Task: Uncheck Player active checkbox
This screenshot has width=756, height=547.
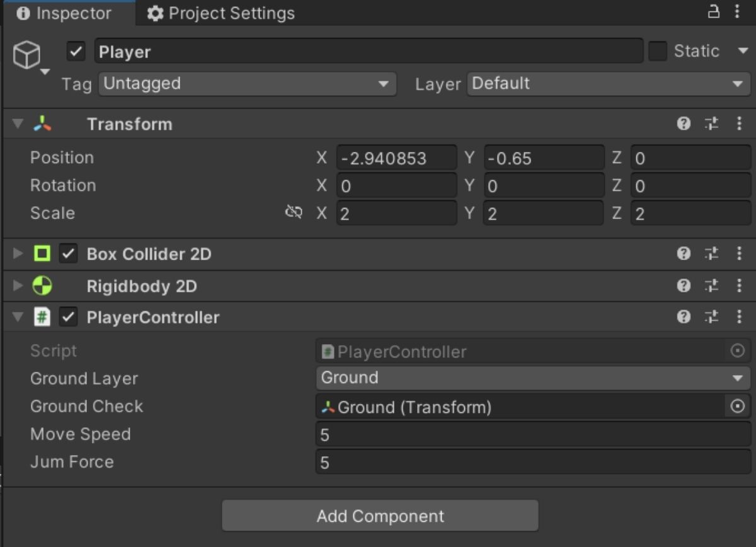Action: 76,52
